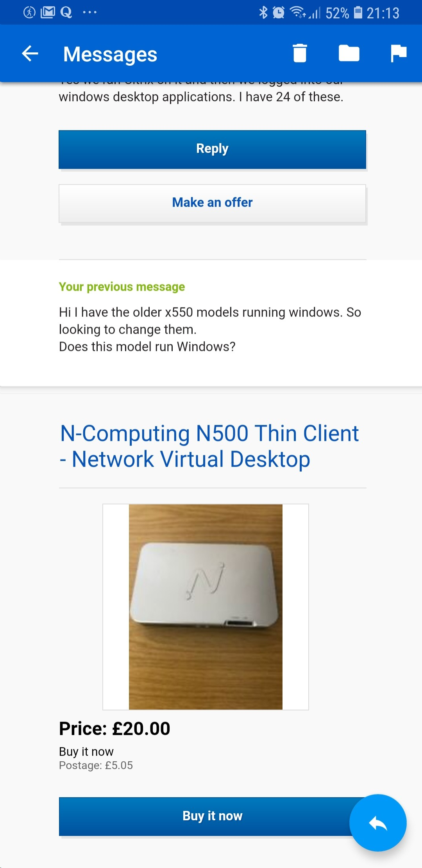Image resolution: width=422 pixels, height=868 pixels.
Task: Tap the floating blue reply arrow button
Action: [x=378, y=823]
